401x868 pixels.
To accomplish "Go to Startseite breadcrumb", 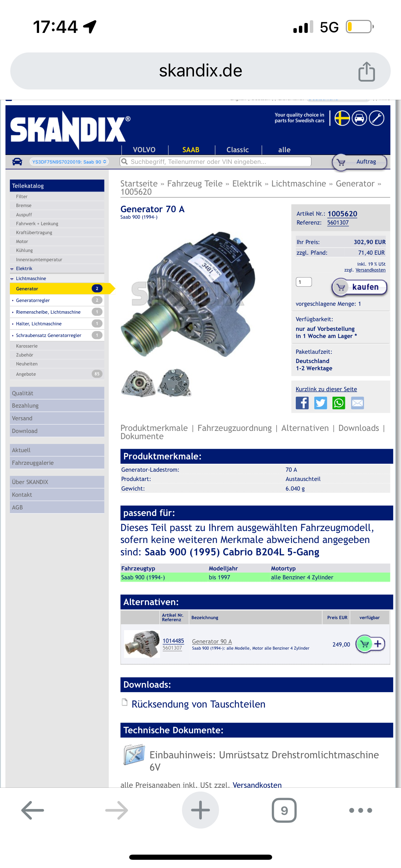I will (x=139, y=184).
